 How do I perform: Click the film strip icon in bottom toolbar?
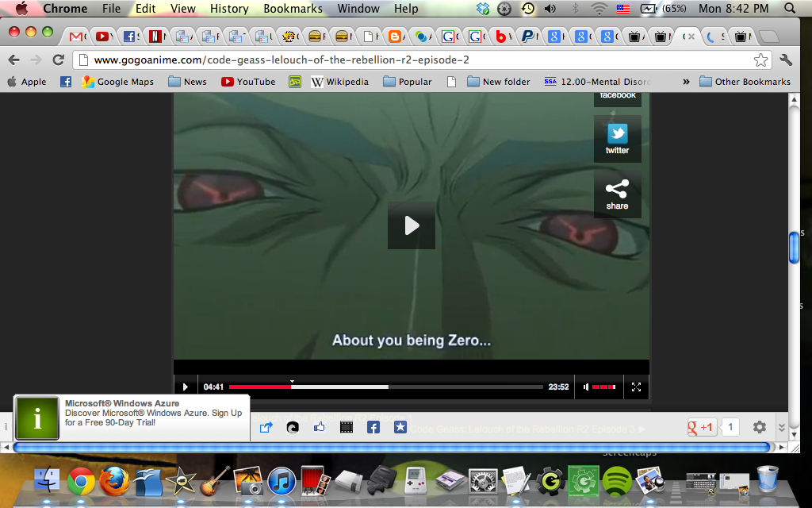coord(347,427)
